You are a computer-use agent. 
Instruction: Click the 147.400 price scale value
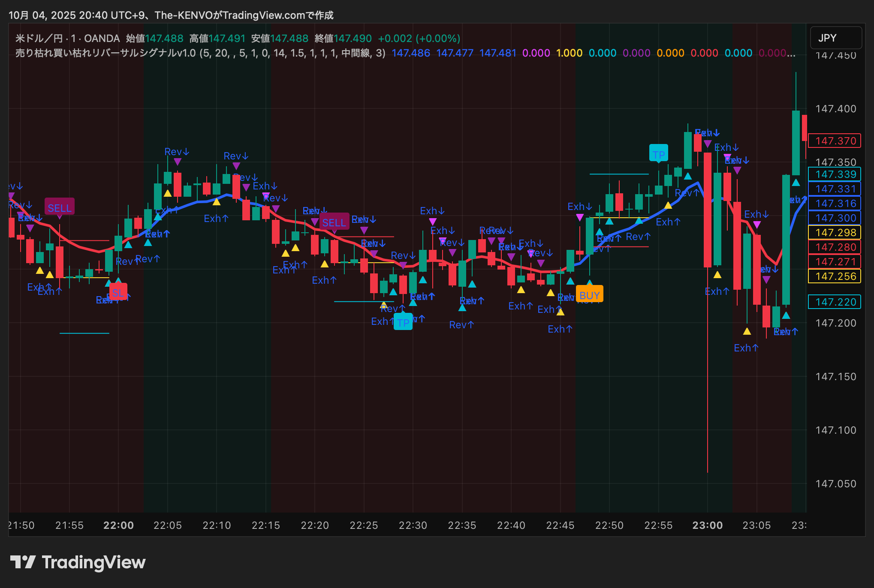point(835,109)
